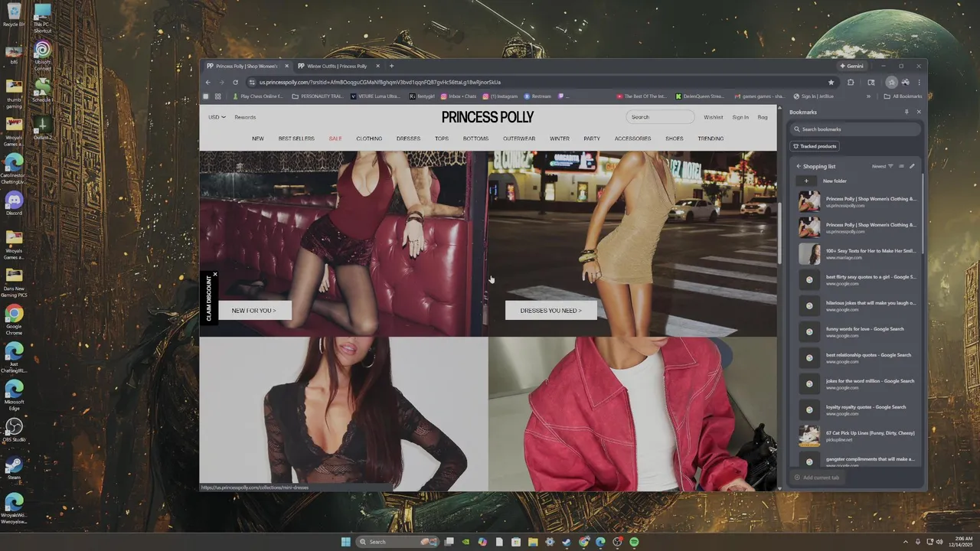Open Recycle Bin desktop icon
The width and height of the screenshot is (980, 551).
(14, 14)
